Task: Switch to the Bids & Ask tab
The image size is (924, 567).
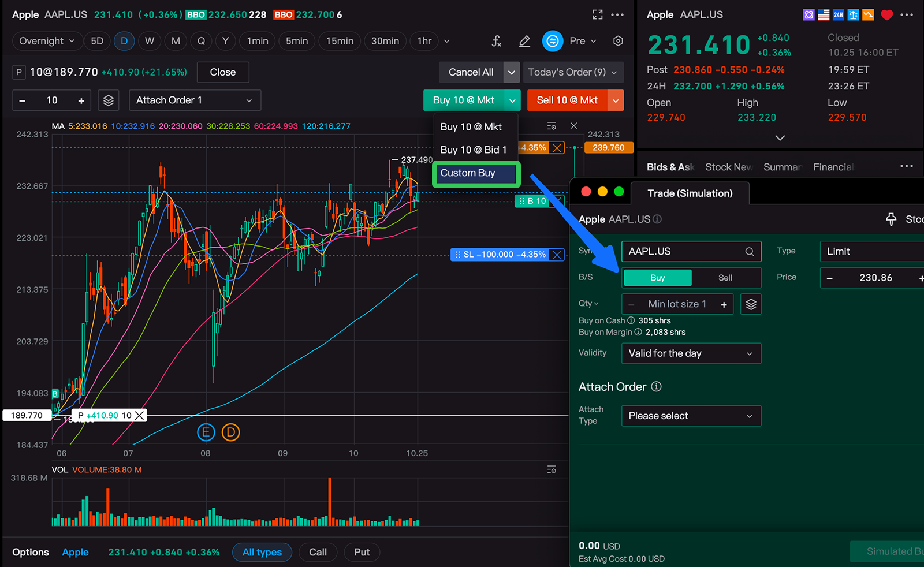Action: tap(670, 167)
